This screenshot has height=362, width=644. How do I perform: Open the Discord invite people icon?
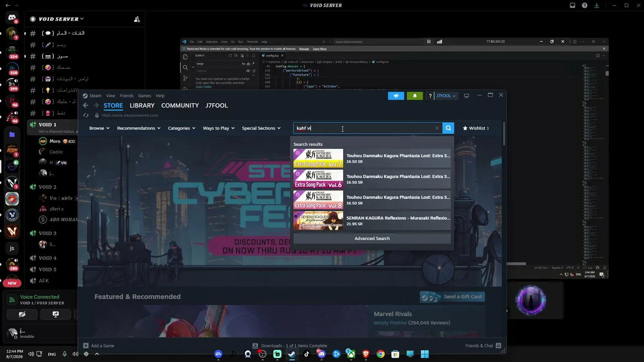137,19
